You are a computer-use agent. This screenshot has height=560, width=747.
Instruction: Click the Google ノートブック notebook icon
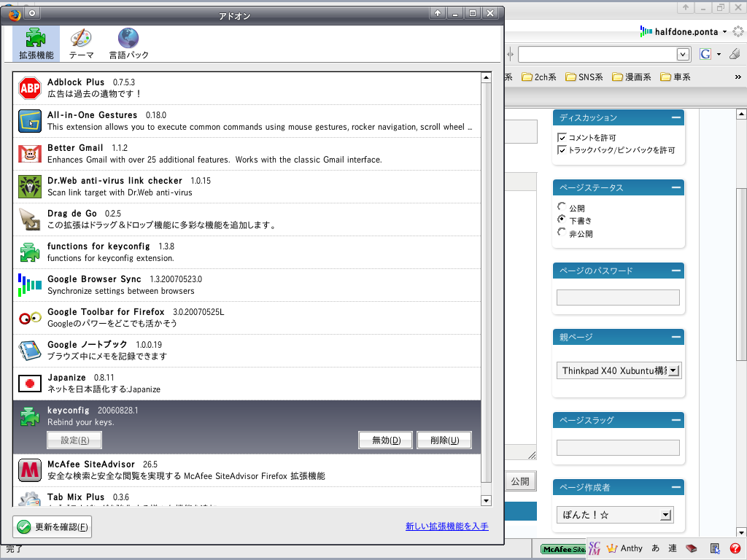29,351
